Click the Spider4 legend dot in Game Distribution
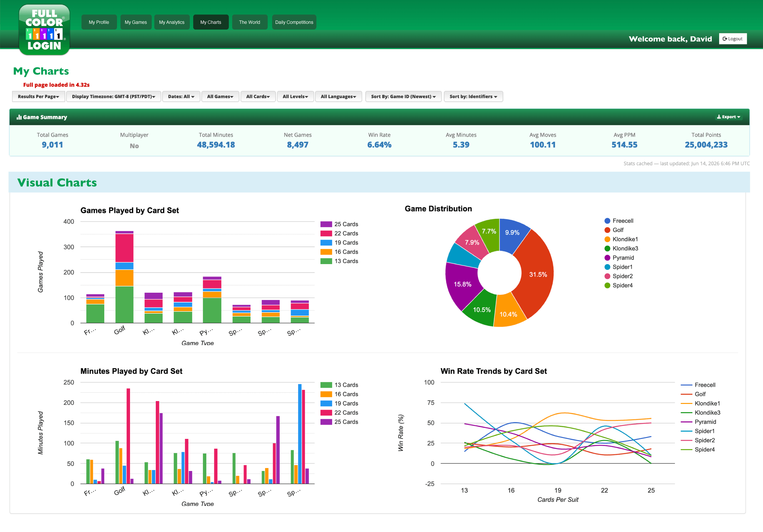 607,285
